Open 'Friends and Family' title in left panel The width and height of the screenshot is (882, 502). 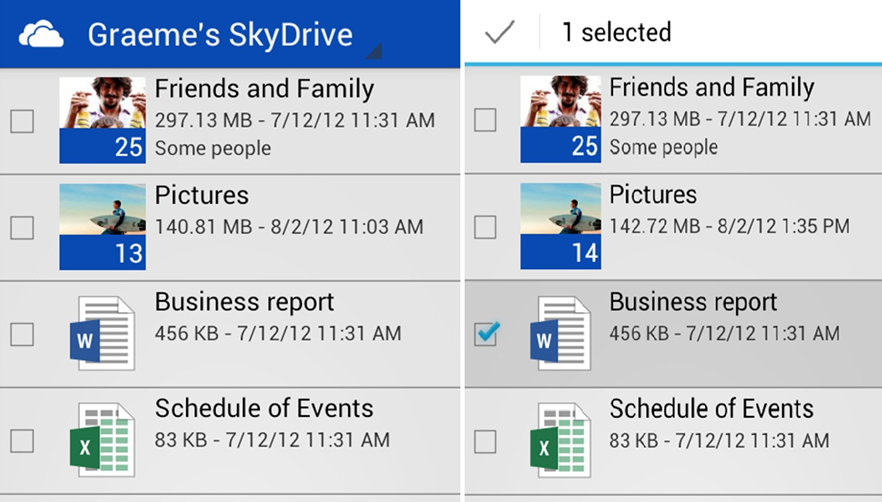point(264,89)
